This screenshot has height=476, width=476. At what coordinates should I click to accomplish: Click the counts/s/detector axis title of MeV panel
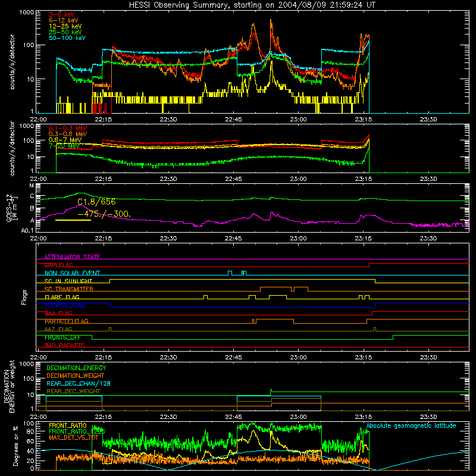[12, 149]
